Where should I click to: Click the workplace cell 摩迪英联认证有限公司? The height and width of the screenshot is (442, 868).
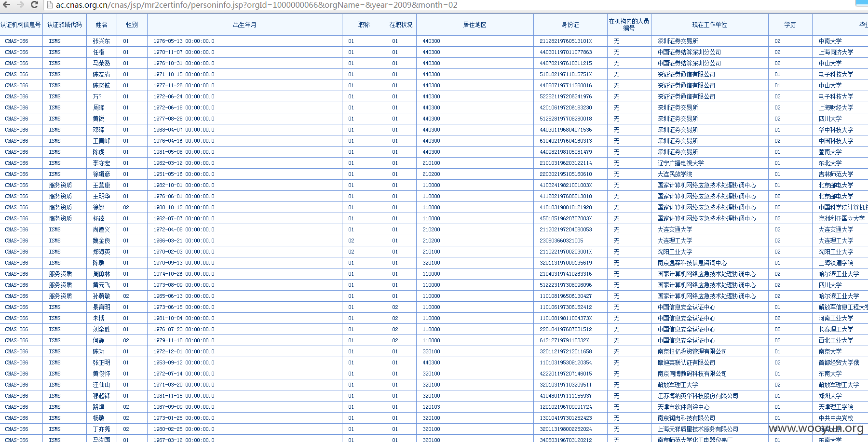(x=686, y=362)
